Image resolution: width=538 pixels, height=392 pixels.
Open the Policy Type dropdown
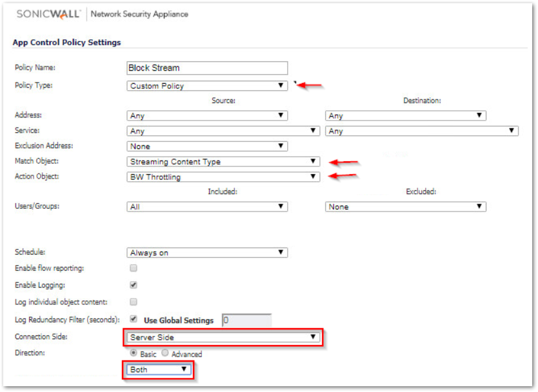click(x=207, y=86)
